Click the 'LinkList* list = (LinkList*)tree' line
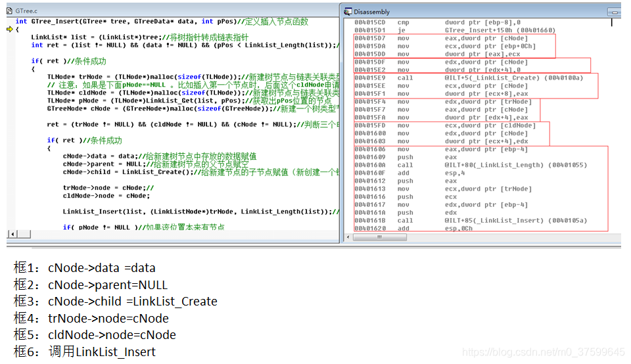This screenshot has height=364, width=631. [x=139, y=37]
